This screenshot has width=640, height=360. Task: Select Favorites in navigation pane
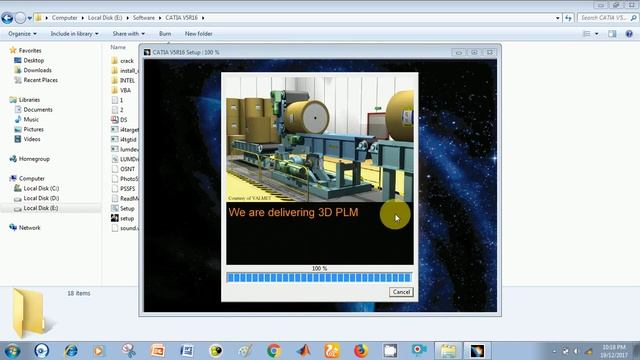(30, 51)
